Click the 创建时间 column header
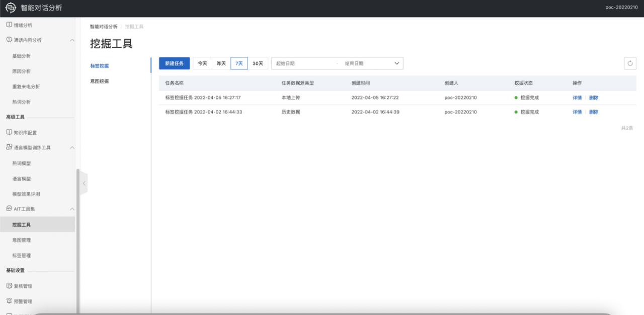The height and width of the screenshot is (315, 644). click(361, 83)
